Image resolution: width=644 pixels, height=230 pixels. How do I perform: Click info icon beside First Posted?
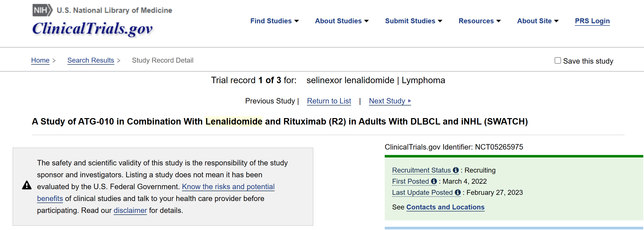[434, 181]
